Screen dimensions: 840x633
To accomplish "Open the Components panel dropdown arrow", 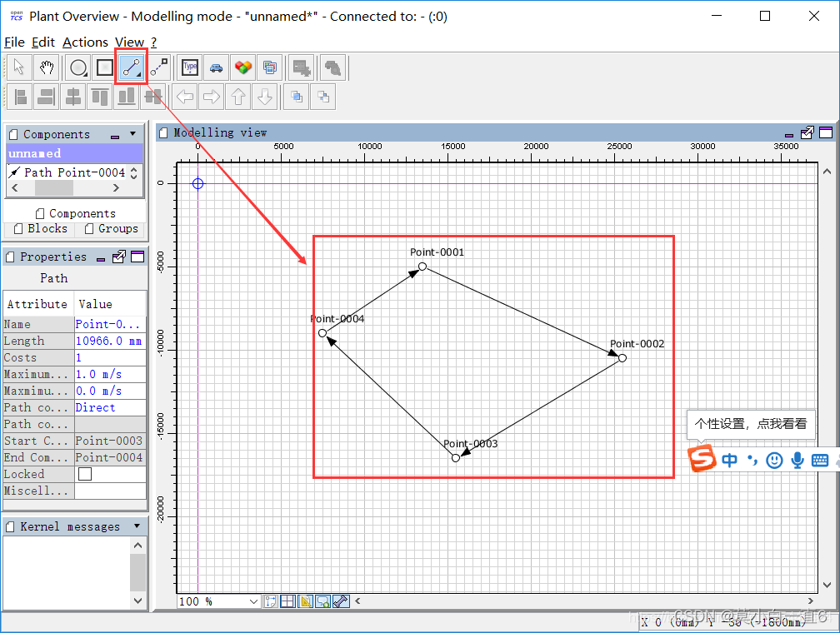I will [x=132, y=133].
